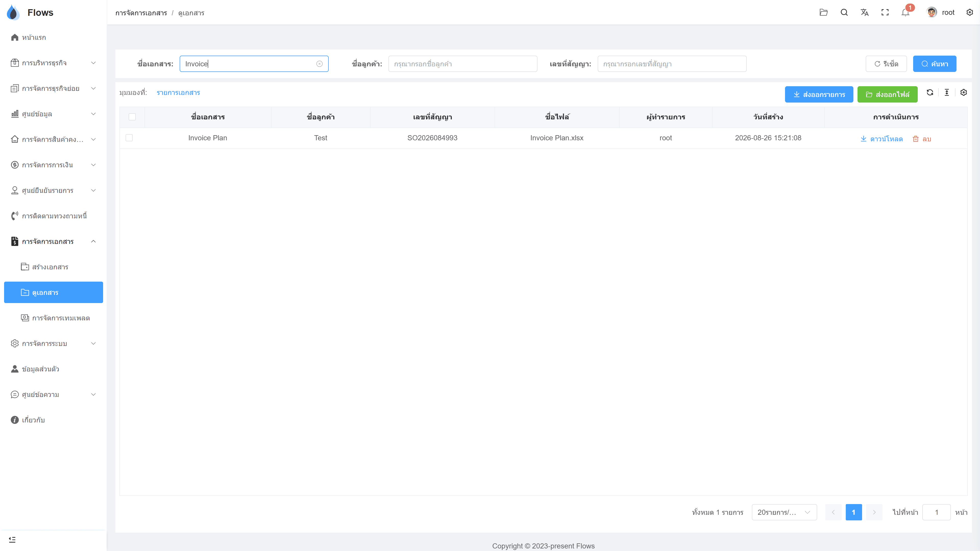The image size is (980, 551).
Task: Click file name Invoice Plan.xlsx cell
Action: point(557,138)
